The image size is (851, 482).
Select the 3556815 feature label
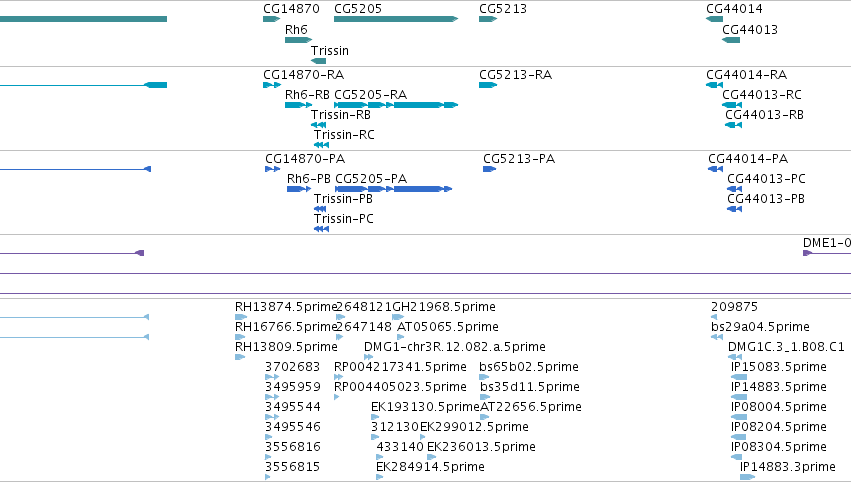(x=293, y=468)
